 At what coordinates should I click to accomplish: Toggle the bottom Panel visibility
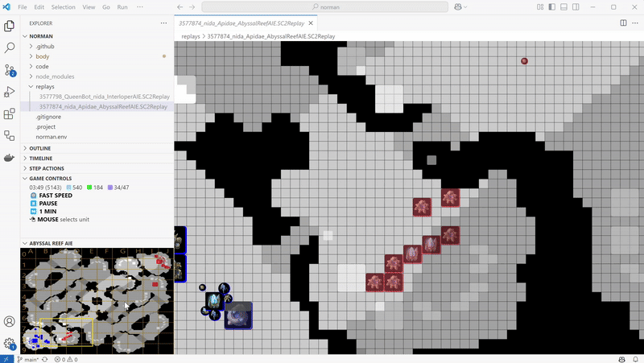(x=564, y=7)
